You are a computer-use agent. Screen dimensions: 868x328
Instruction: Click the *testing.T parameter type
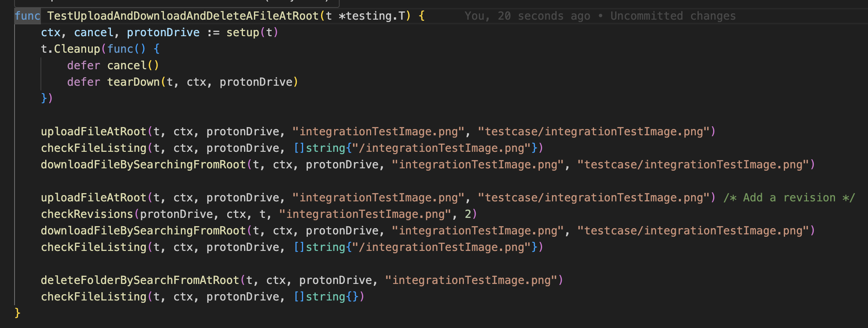[x=371, y=16]
